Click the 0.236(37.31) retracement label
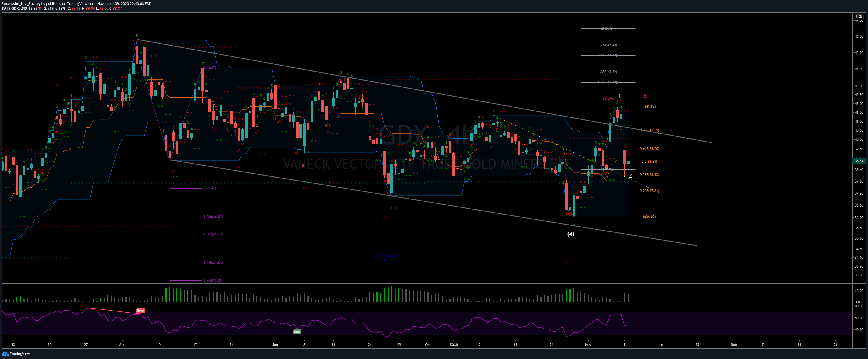Viewport: 868px width, 359px height. click(649, 191)
